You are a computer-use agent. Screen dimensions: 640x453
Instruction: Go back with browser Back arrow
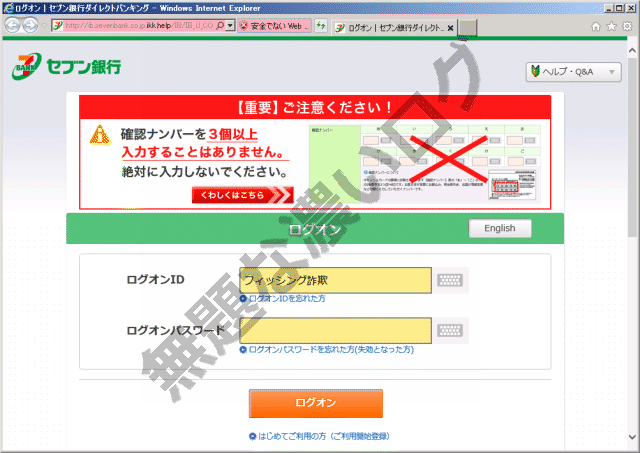[12, 25]
